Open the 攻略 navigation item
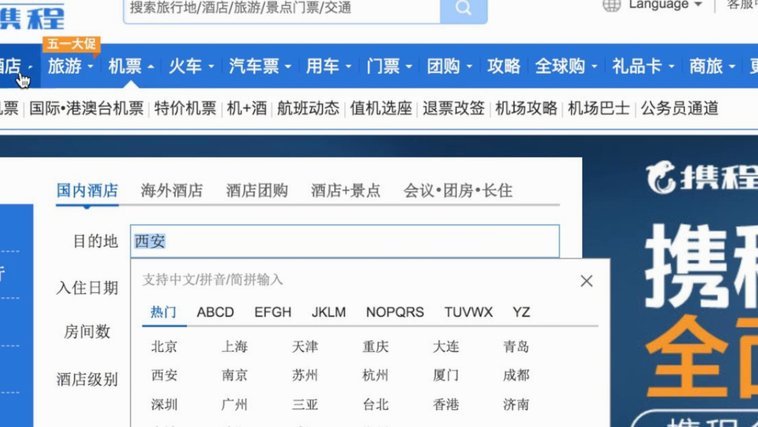 (x=504, y=66)
